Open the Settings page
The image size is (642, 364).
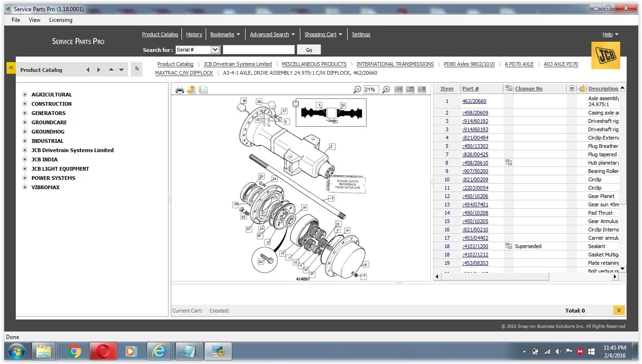[x=361, y=34]
